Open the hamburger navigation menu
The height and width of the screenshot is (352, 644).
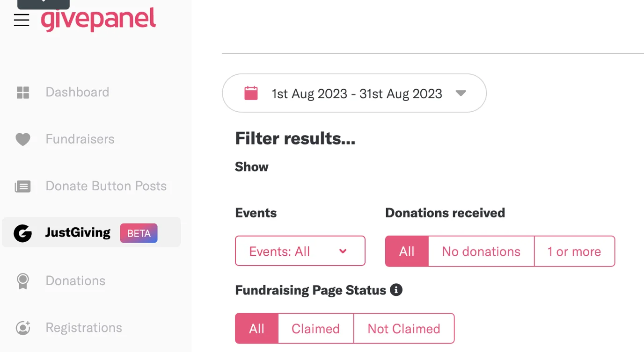pyautogui.click(x=22, y=20)
